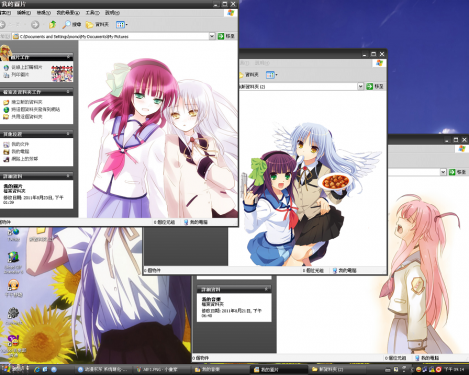
Task: Open 我的最愛 Favorites menu in My Pictures
Action: tap(68, 13)
